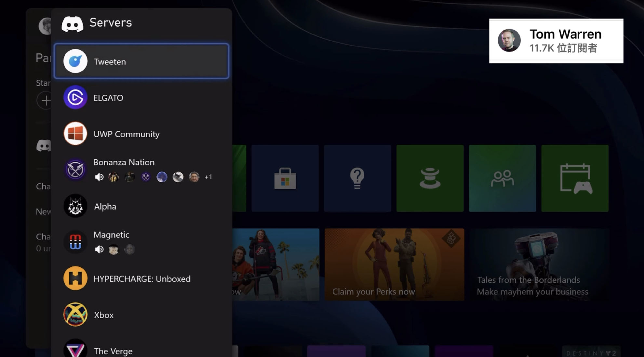Open Claim your Perks now card
This screenshot has height=357, width=644.
(394, 264)
